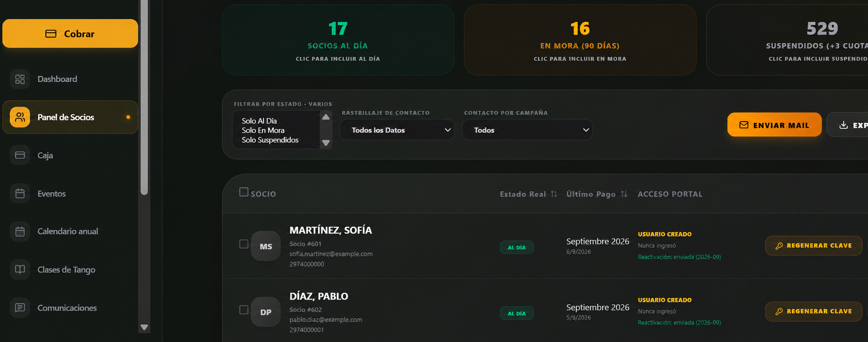
Task: Click the Comunicaciones message icon
Action: (x=20, y=308)
